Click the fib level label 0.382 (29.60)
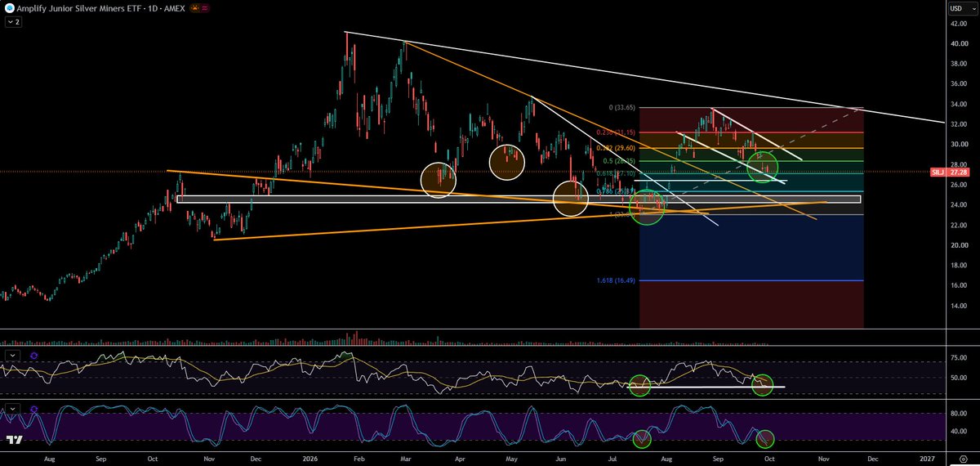Image resolution: width=980 pixels, height=466 pixels. pyautogui.click(x=617, y=148)
